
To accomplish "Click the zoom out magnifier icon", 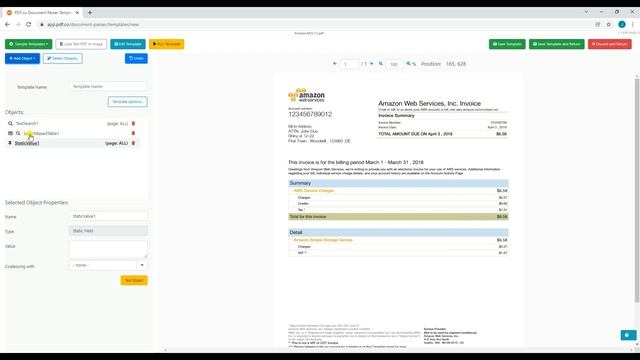I will pyautogui.click(x=381, y=64).
